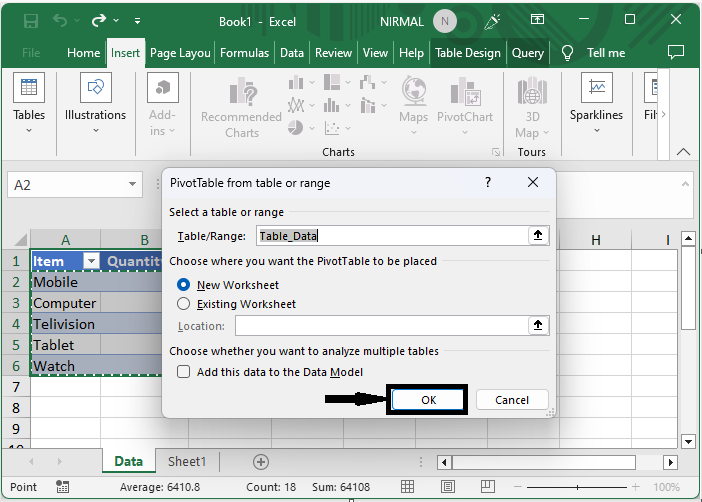The image size is (702, 502).
Task: Switch to the Formulas ribbon tab
Action: tap(244, 53)
